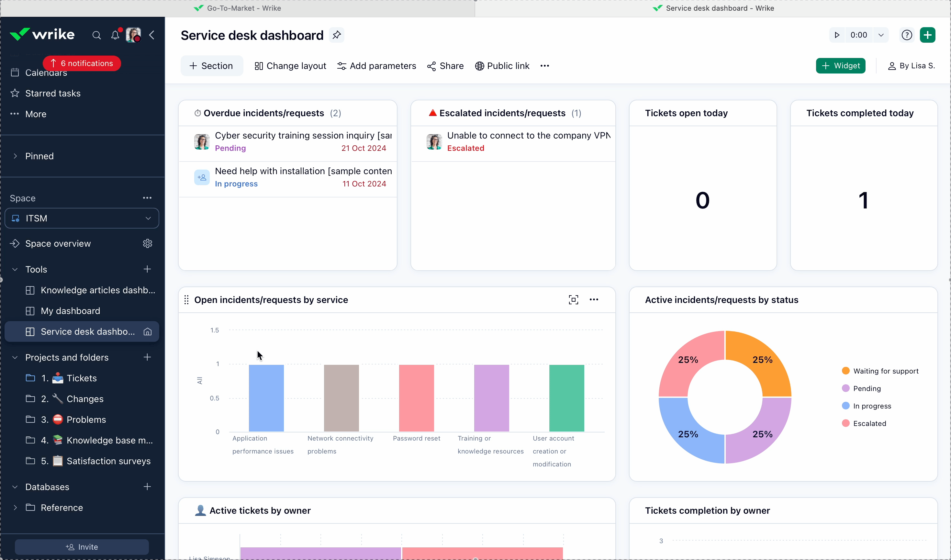Open timer dropdown arrow next to 0:00
Screen dimensions: 951x560
pyautogui.click(x=881, y=35)
